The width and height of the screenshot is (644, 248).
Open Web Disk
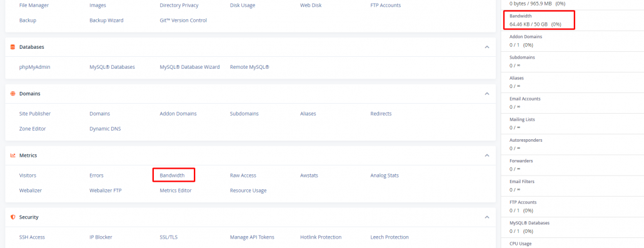point(311,6)
